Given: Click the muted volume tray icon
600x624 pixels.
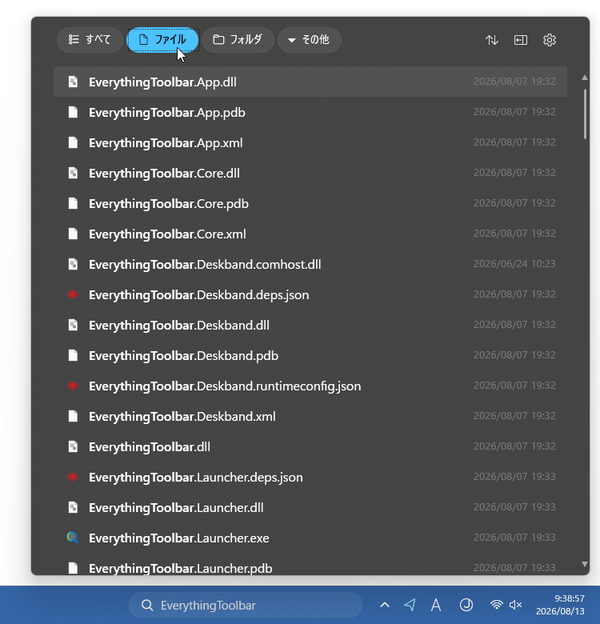Looking at the screenshot, I should [x=516, y=605].
